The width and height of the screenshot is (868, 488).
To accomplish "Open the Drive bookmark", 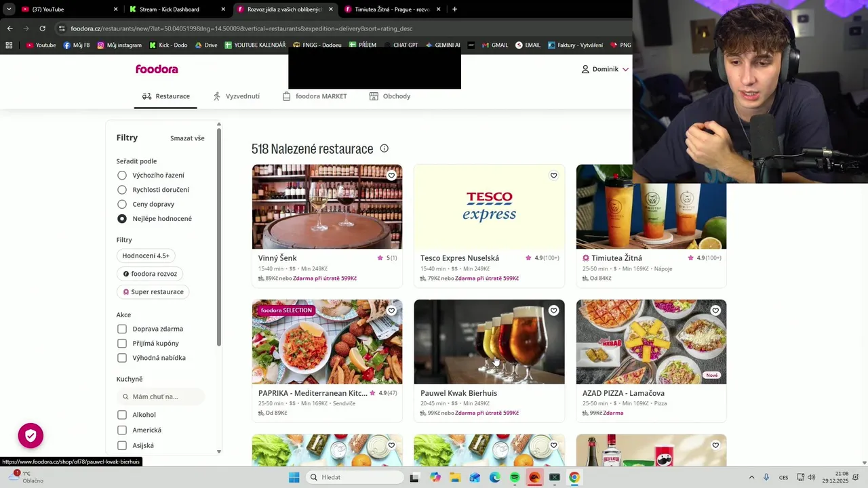I will click(206, 45).
